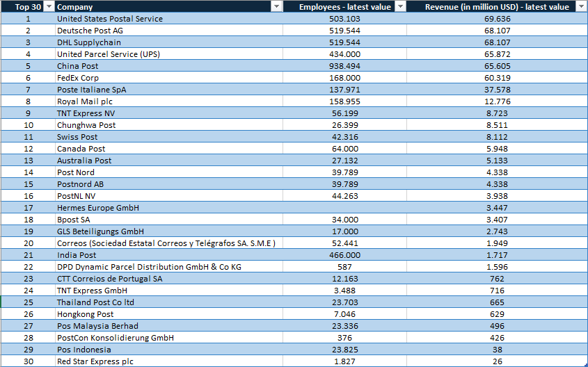Select the 'Post Nord' cell
588x367 pixels.
tap(169, 172)
